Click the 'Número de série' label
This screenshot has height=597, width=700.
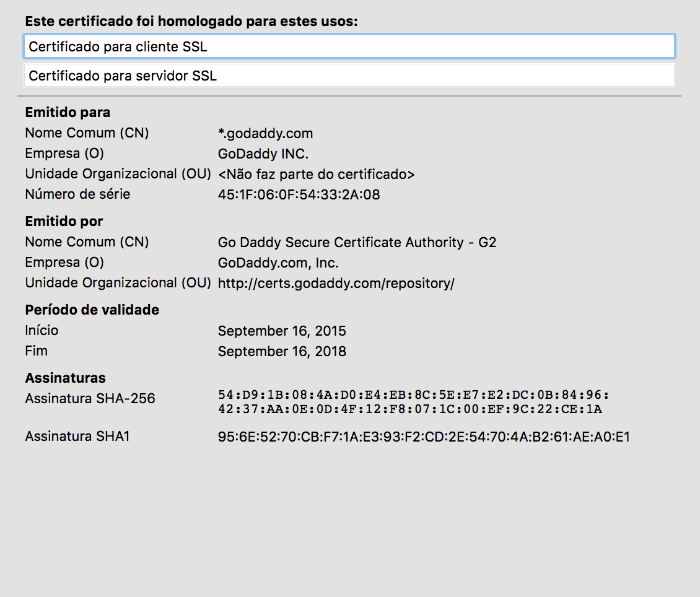pos(77,194)
